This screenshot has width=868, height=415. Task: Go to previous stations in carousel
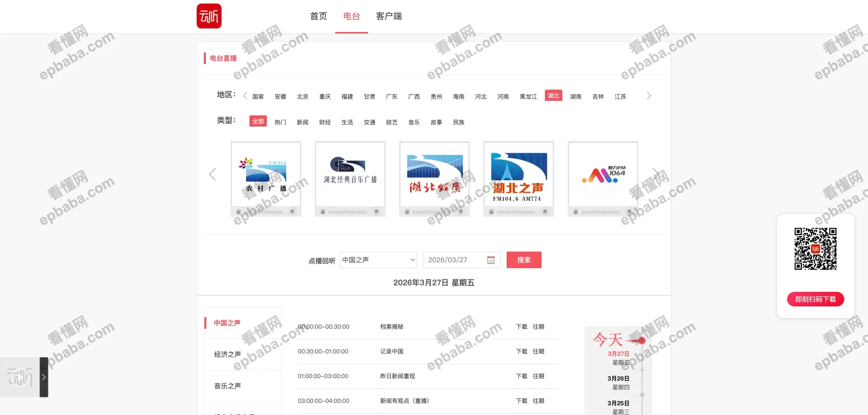212,174
